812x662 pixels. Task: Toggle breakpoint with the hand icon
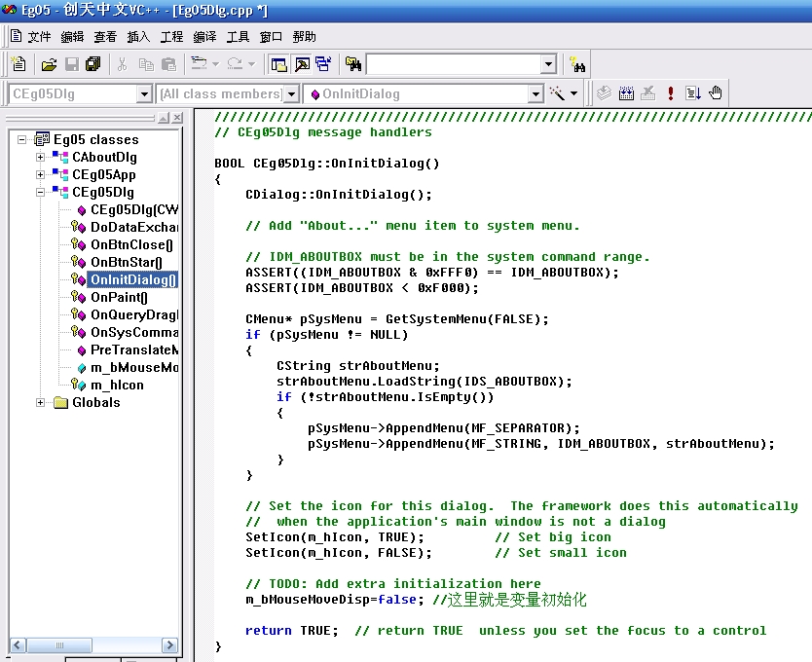tap(716, 93)
